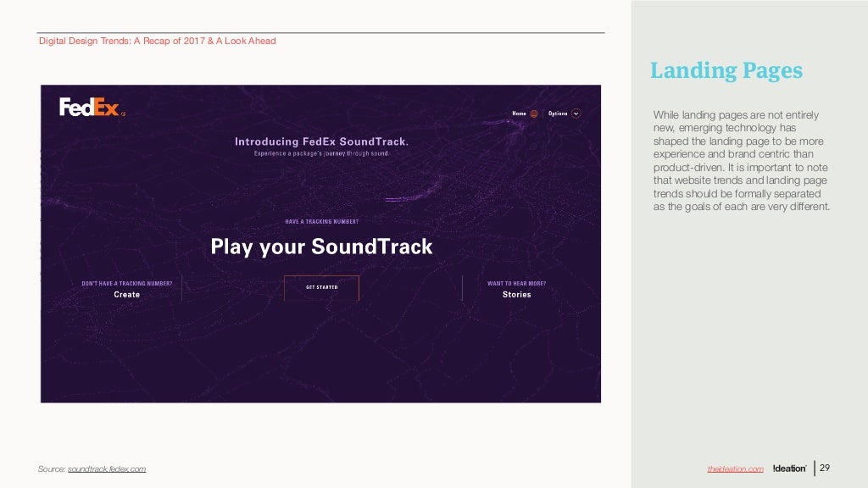Viewport: 868px width, 488px height.
Task: Click the GET STARTED button
Action: (321, 288)
